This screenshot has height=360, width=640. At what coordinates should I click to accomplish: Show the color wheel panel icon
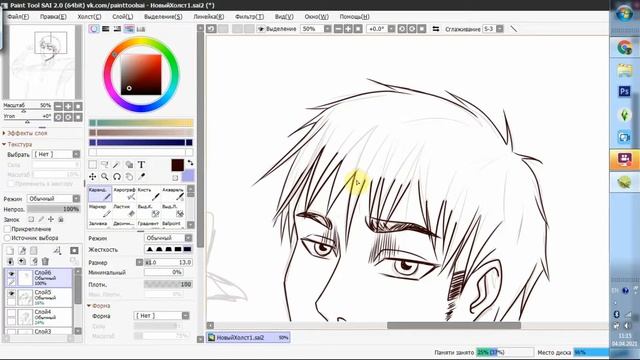coord(94,29)
